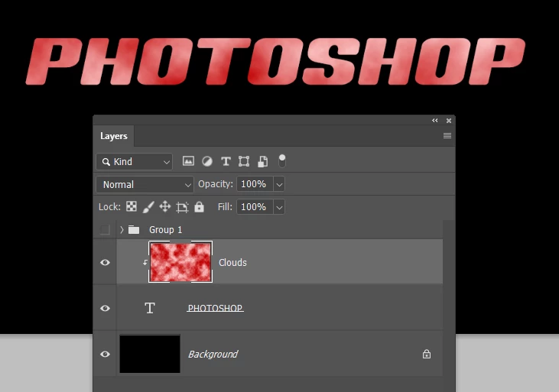559x392 pixels.
Task: Filter layers by shape layer icon
Action: (x=244, y=161)
